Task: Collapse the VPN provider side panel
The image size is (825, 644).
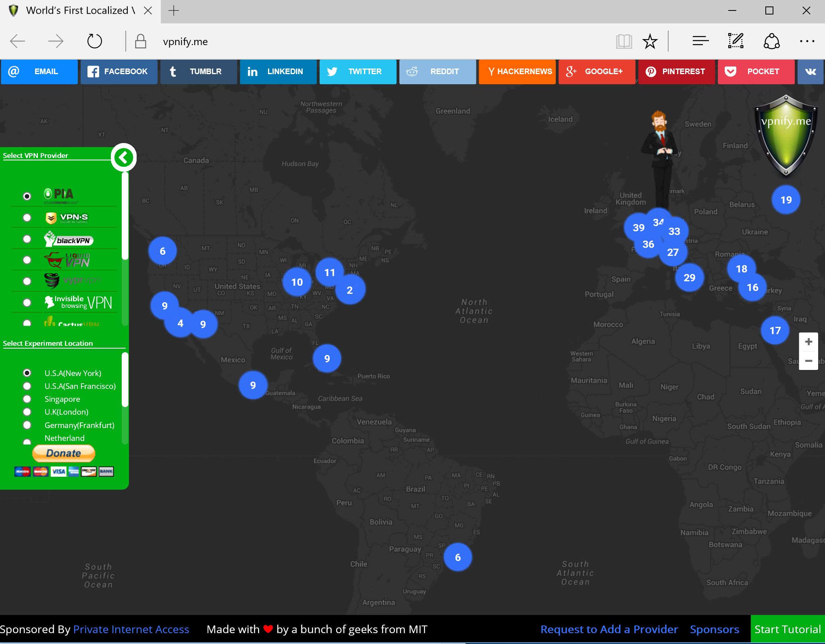Action: click(x=124, y=157)
